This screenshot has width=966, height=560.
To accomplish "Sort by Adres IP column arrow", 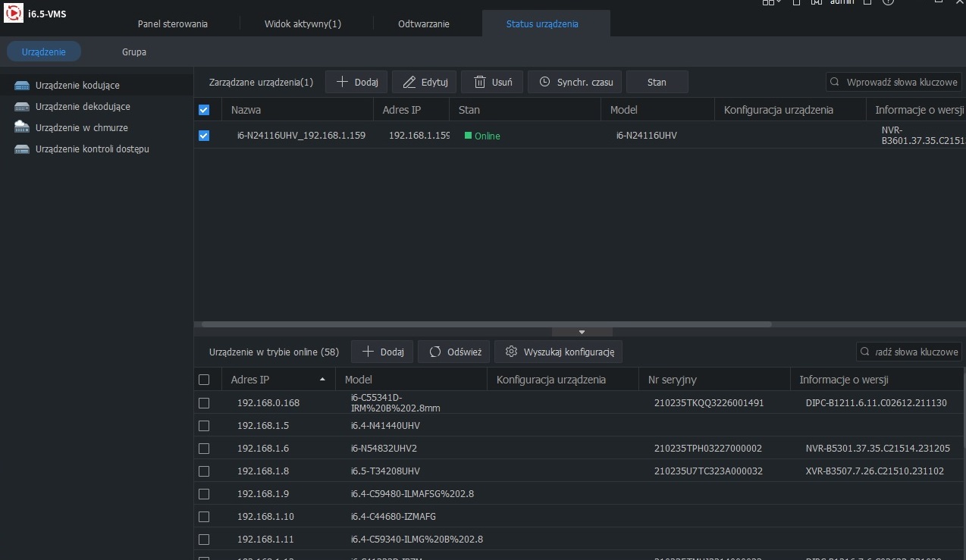I will tap(323, 379).
